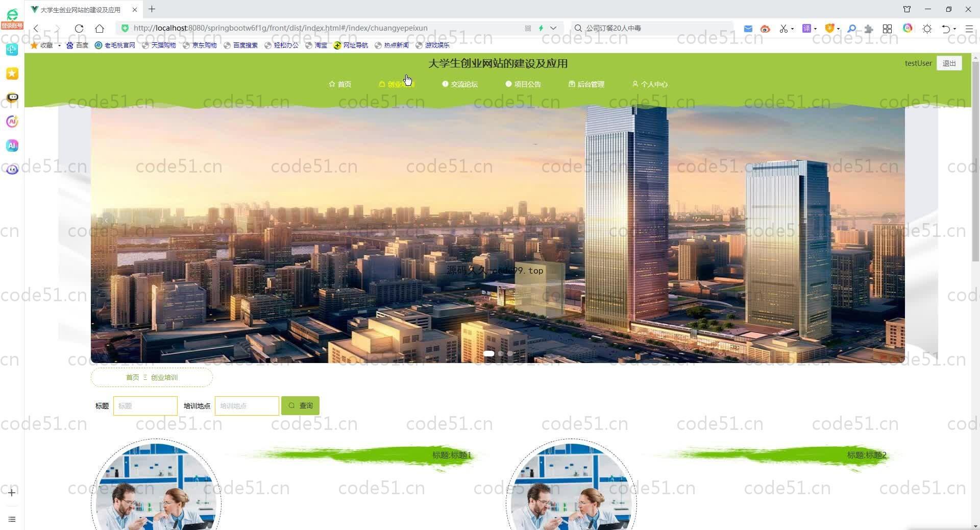Select the second carousel indicator dot

(501, 353)
